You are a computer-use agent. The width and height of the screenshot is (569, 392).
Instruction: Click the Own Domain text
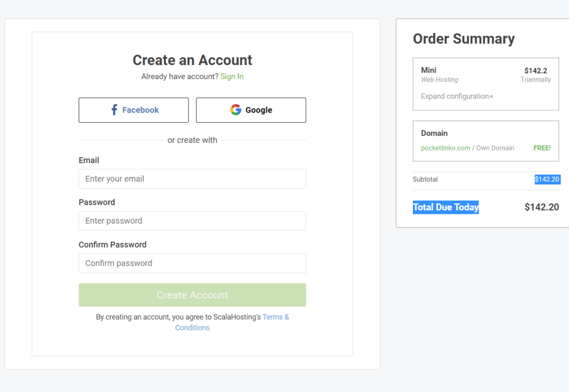click(495, 148)
